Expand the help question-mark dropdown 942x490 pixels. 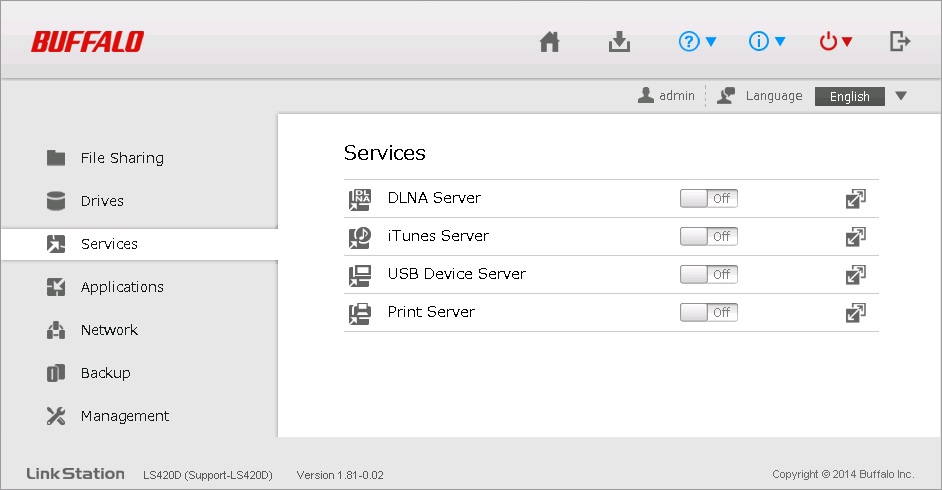[698, 42]
